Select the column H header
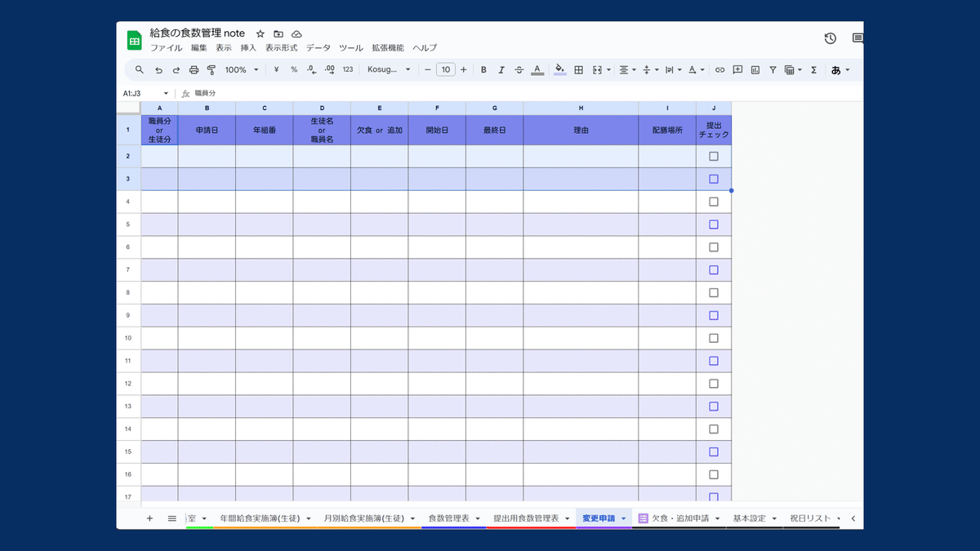Viewport: 980px width, 551px height. pos(581,108)
